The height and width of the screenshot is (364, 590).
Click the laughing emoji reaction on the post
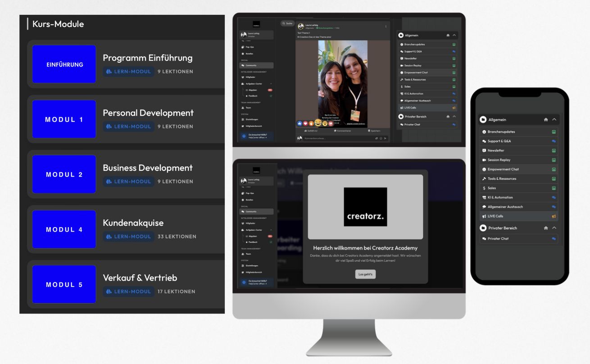pyautogui.click(x=318, y=123)
